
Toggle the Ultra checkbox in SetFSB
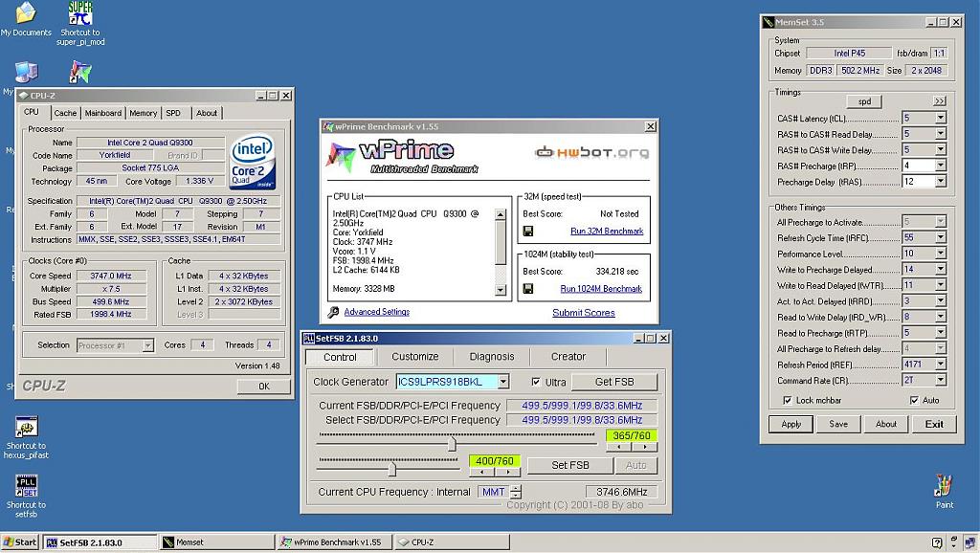[x=536, y=382]
